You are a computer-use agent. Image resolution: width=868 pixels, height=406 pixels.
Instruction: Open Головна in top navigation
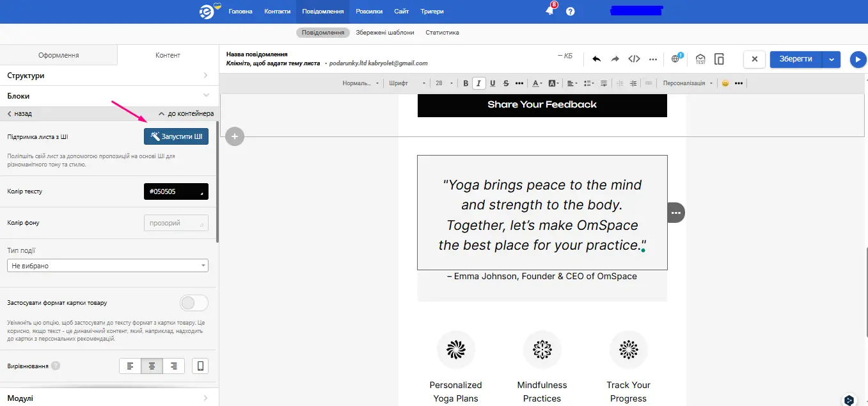click(x=241, y=12)
